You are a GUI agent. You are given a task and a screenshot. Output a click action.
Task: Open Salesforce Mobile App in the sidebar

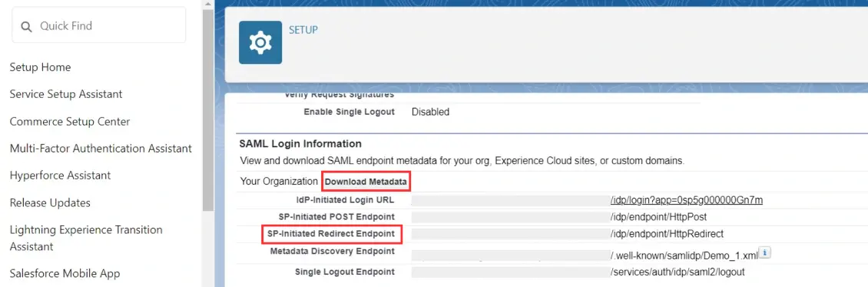click(x=65, y=273)
